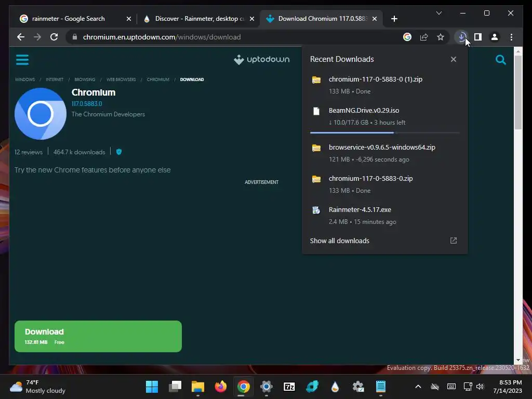
Task: Open a new tab
Action: point(394,19)
